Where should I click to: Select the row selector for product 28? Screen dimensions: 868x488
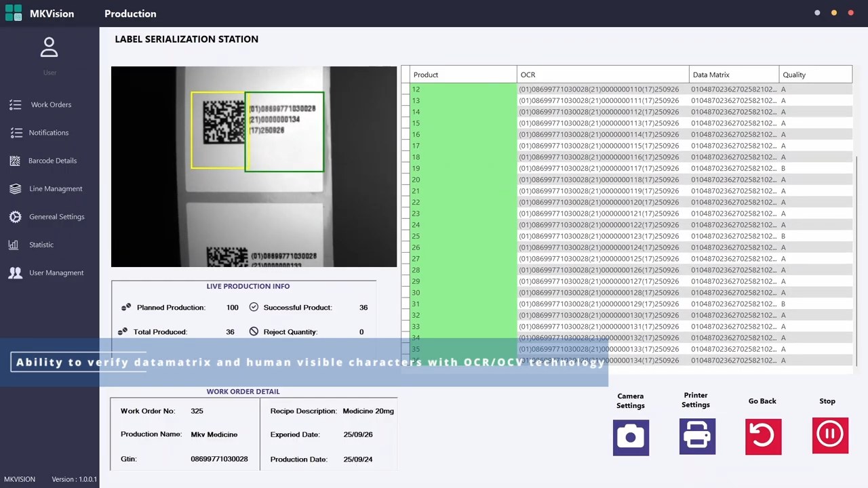tap(406, 270)
